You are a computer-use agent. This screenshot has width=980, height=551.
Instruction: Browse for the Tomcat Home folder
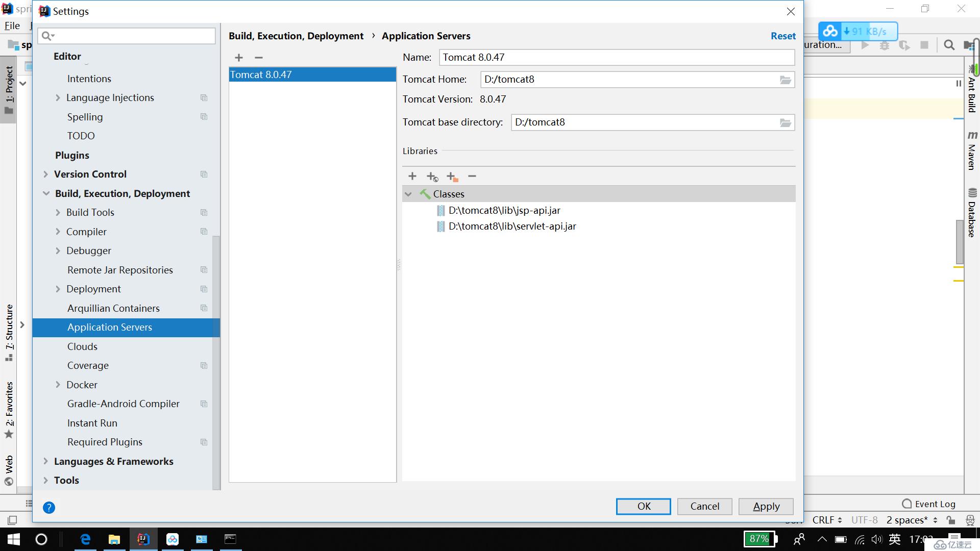coord(786,80)
